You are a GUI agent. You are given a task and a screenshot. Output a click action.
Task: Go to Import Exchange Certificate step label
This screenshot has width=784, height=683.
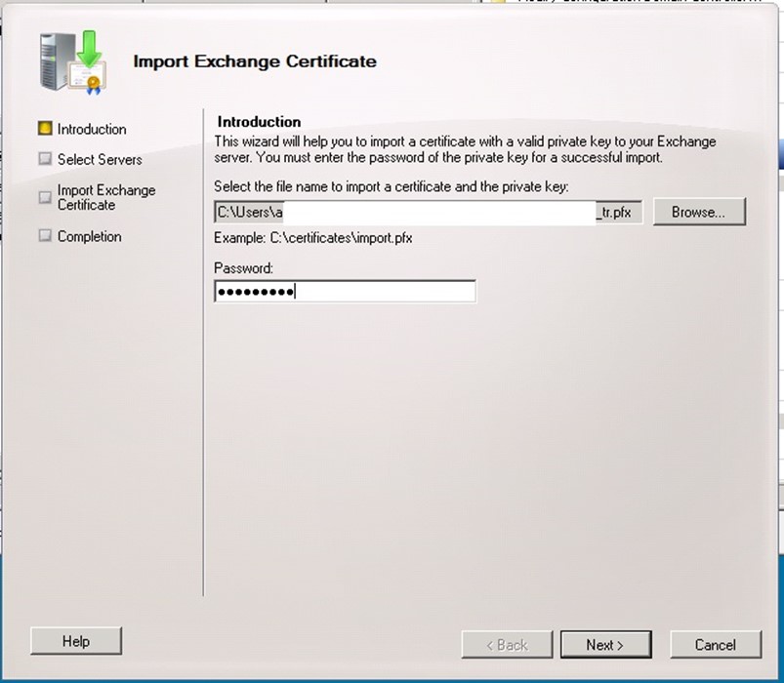[106, 197]
